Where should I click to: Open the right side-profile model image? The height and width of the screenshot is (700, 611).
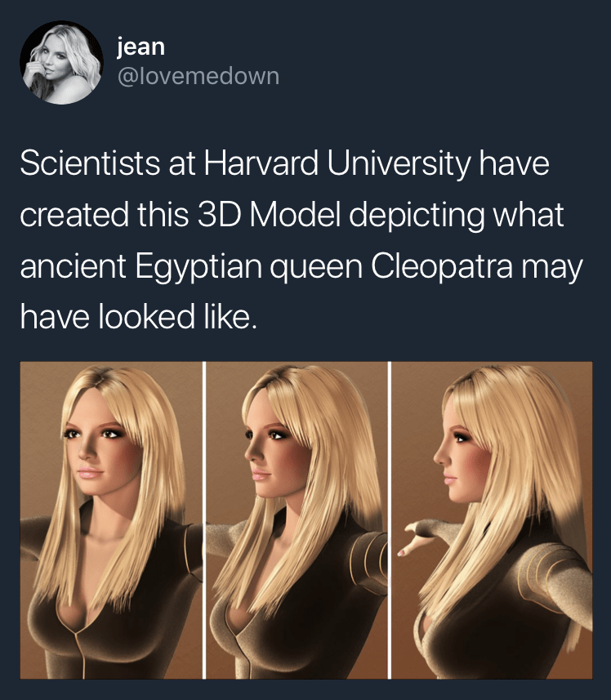(492, 520)
